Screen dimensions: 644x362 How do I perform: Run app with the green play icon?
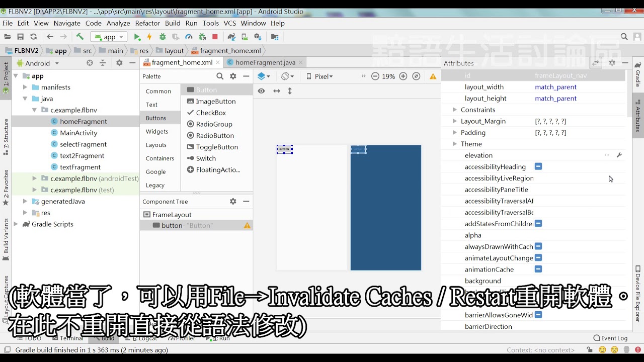(x=137, y=37)
